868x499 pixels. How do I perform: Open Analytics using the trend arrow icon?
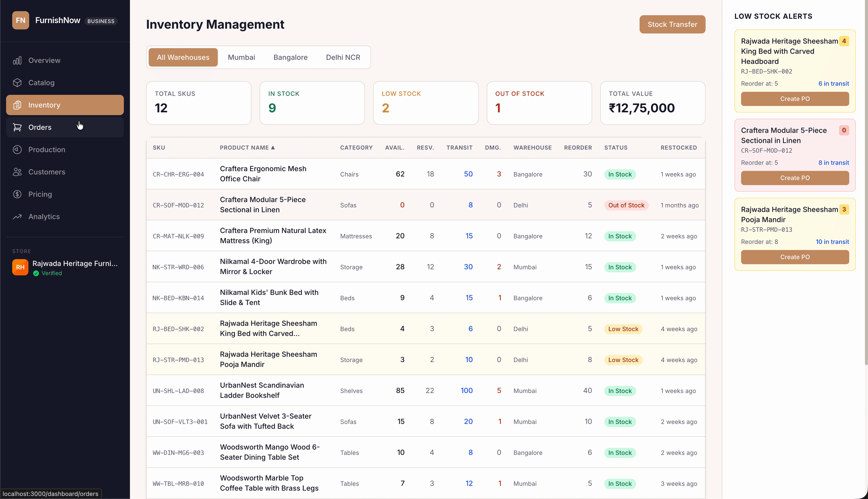(17, 217)
